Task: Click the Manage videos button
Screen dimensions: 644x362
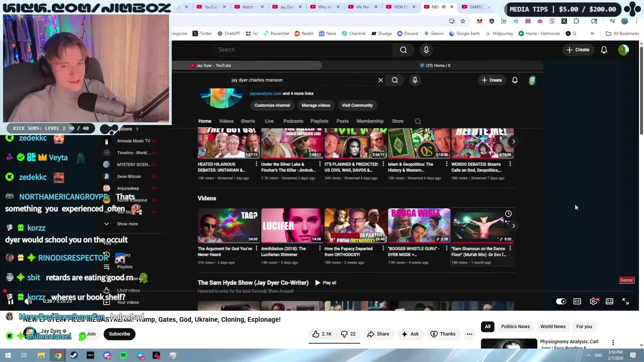Action: pos(316,105)
